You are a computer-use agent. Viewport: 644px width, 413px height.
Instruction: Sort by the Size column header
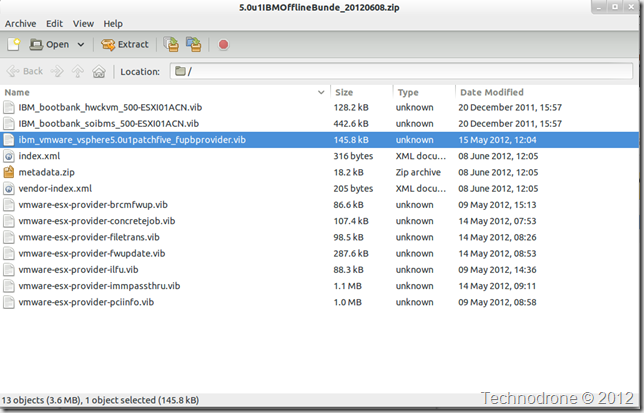(x=361, y=92)
